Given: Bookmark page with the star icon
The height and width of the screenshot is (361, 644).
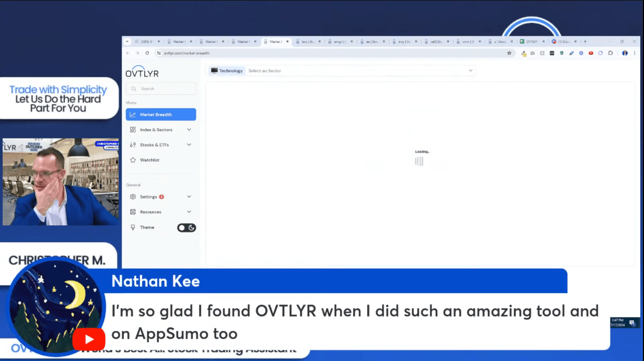Looking at the screenshot, I should tap(509, 53).
